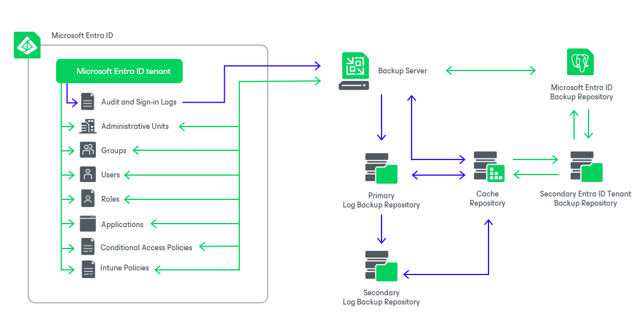Click the 'Secondary Entra ID Tenant Backup Repository' label
The image size is (644, 334).
tap(585, 199)
